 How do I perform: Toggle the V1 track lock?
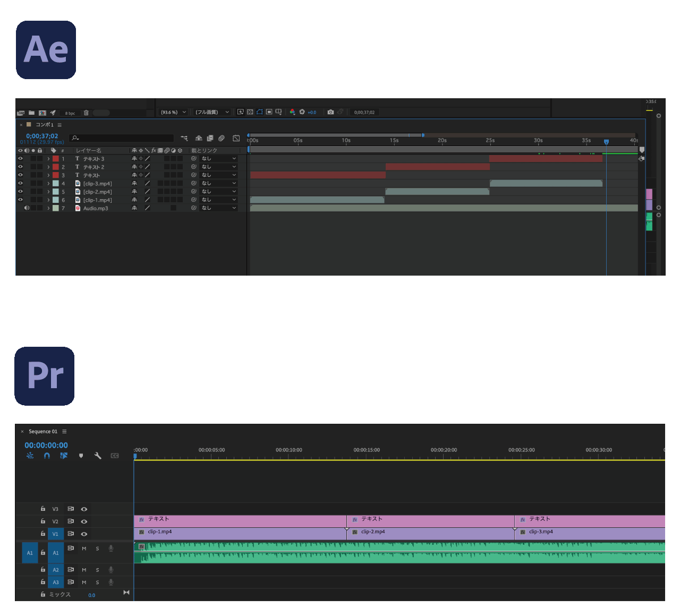(x=43, y=534)
